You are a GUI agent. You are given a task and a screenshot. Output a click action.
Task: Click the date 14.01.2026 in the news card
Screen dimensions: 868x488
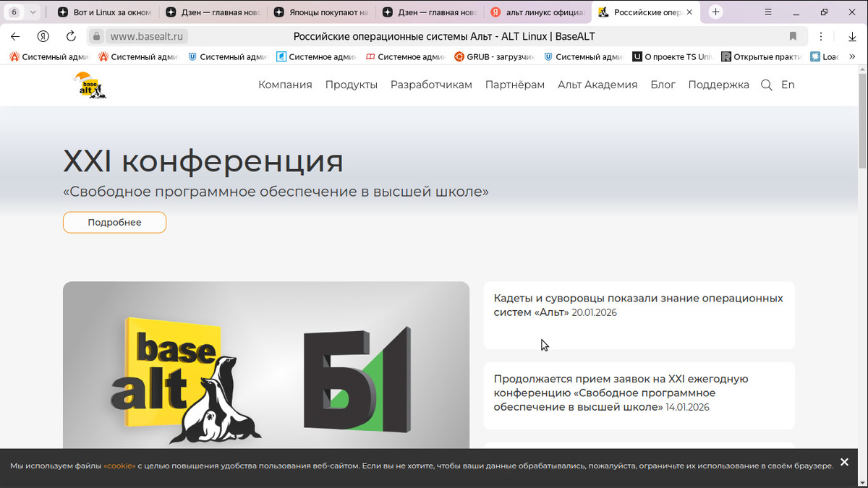pyautogui.click(x=688, y=407)
